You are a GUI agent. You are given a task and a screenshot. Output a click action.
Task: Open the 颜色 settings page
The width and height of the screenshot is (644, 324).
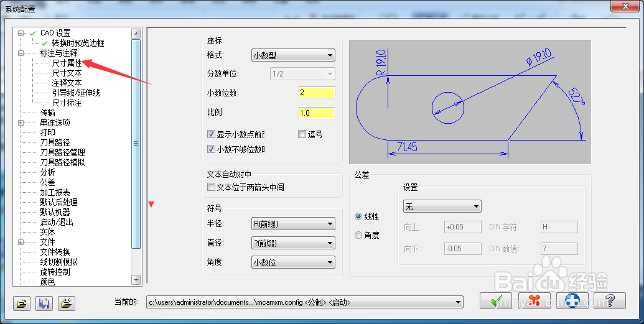pos(48,282)
